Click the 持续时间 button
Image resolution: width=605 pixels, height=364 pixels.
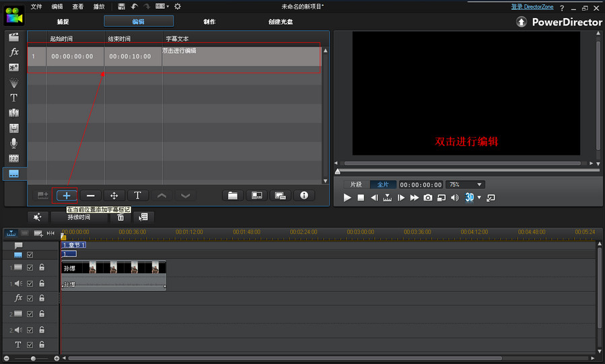pyautogui.click(x=79, y=217)
